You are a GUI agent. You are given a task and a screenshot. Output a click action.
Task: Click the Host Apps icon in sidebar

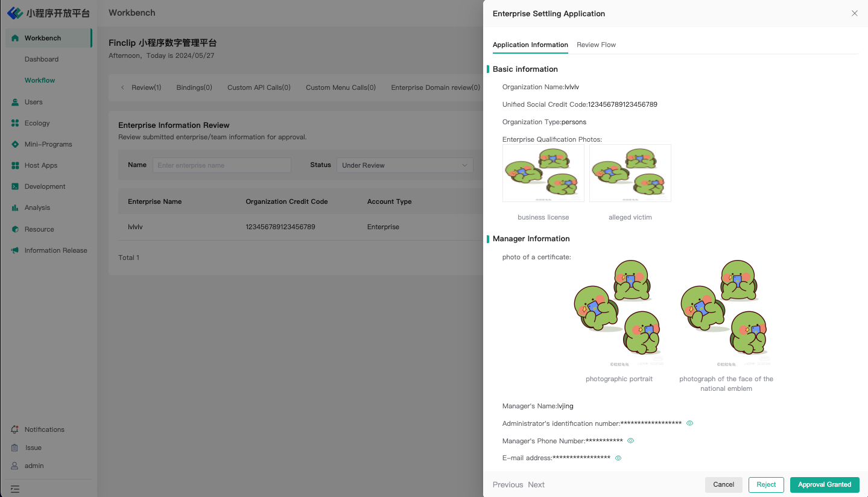[x=15, y=165]
